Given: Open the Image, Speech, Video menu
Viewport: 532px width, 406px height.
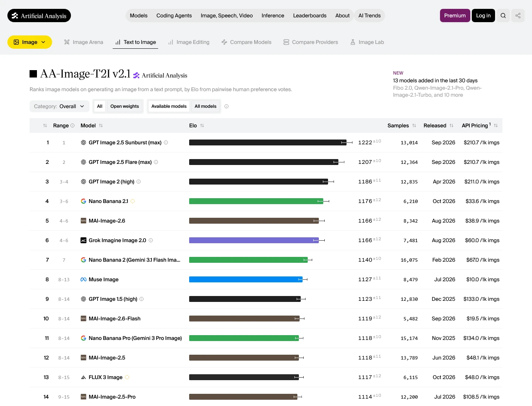Looking at the screenshot, I should 227,16.
